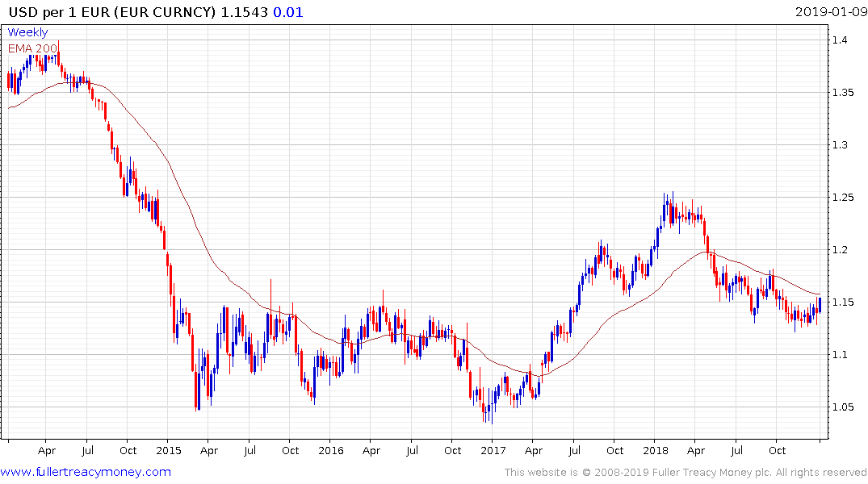868x484 pixels.
Task: Click the final 'Oct' label at the right of the time axis
Action: point(778,450)
